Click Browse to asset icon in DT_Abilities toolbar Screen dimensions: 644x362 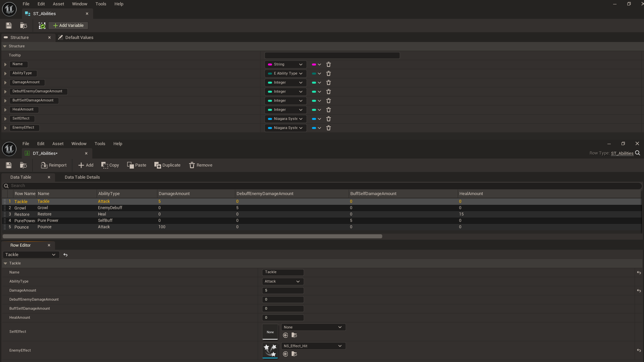(x=23, y=165)
